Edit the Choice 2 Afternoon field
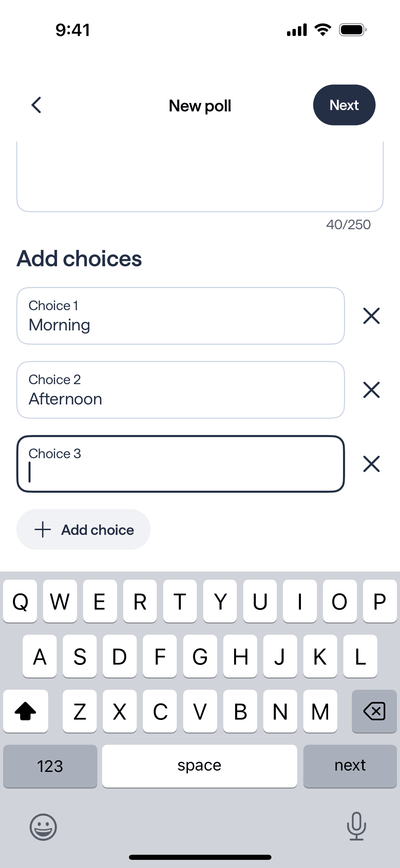The width and height of the screenshot is (400, 868). [180, 390]
